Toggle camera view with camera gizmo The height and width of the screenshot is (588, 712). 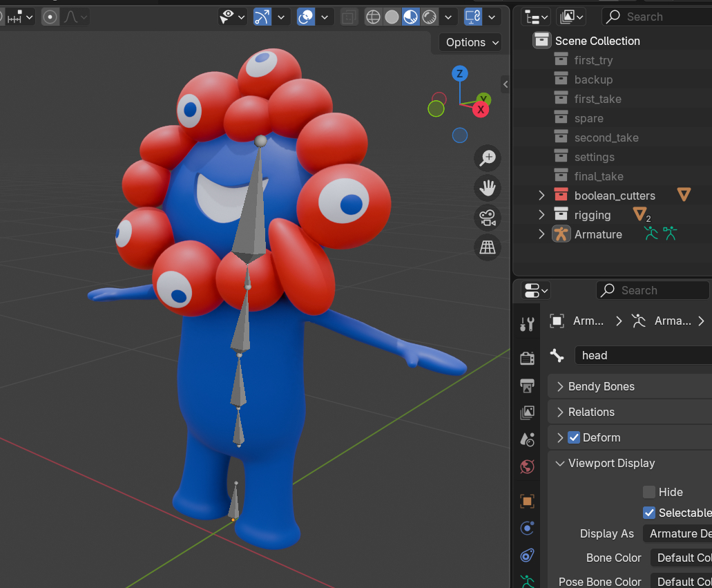(x=488, y=218)
